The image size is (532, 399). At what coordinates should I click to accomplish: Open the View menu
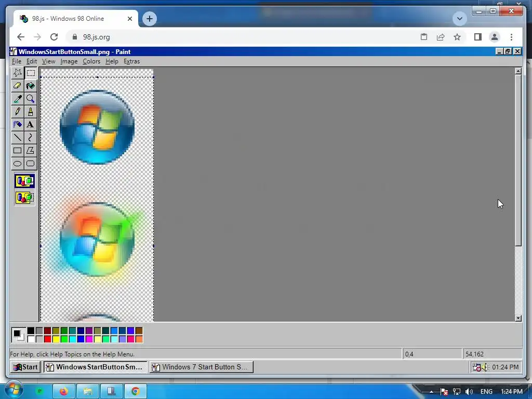[x=48, y=61]
